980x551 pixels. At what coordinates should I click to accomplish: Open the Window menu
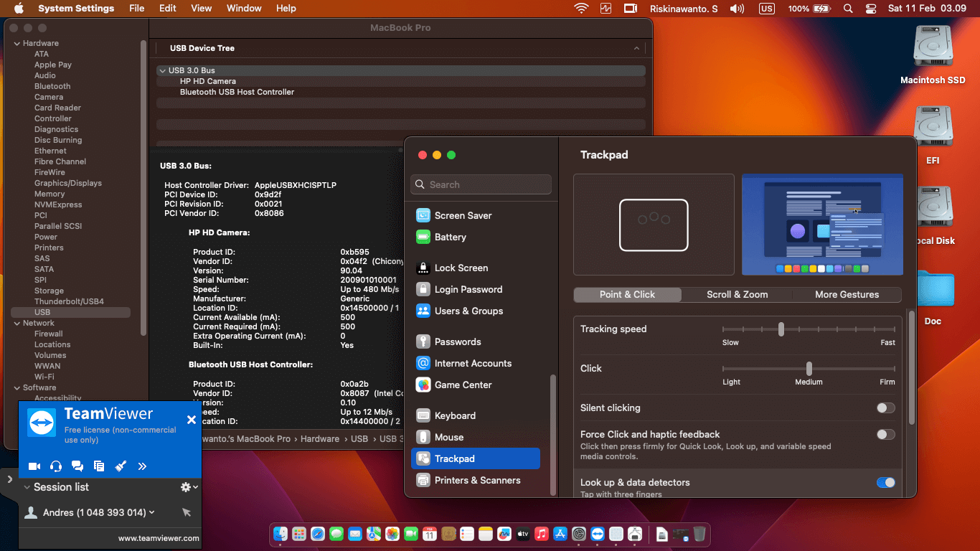[244, 9]
